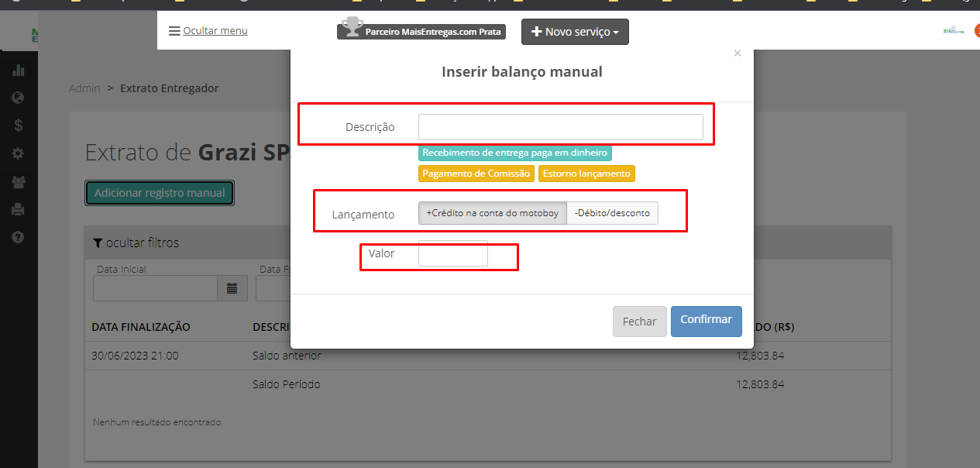Choose the Pagamento de Comissão tag
Viewport: 980px width, 468px height.
(476, 174)
